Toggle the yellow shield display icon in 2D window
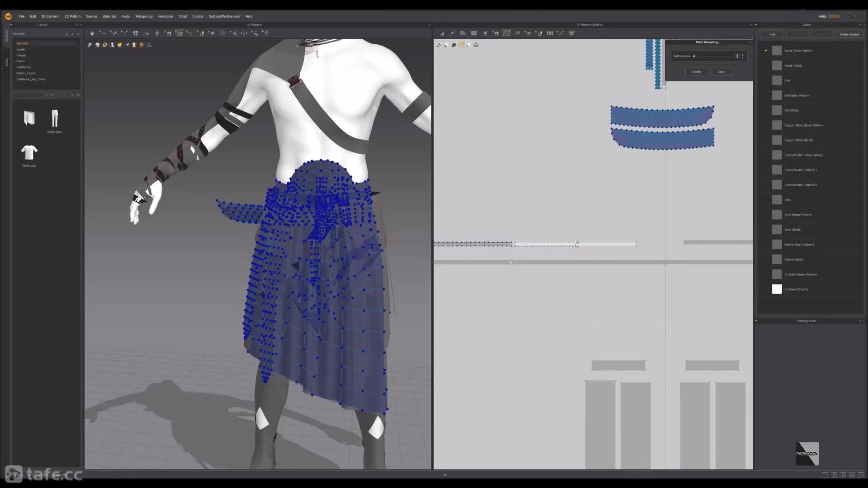 462,45
